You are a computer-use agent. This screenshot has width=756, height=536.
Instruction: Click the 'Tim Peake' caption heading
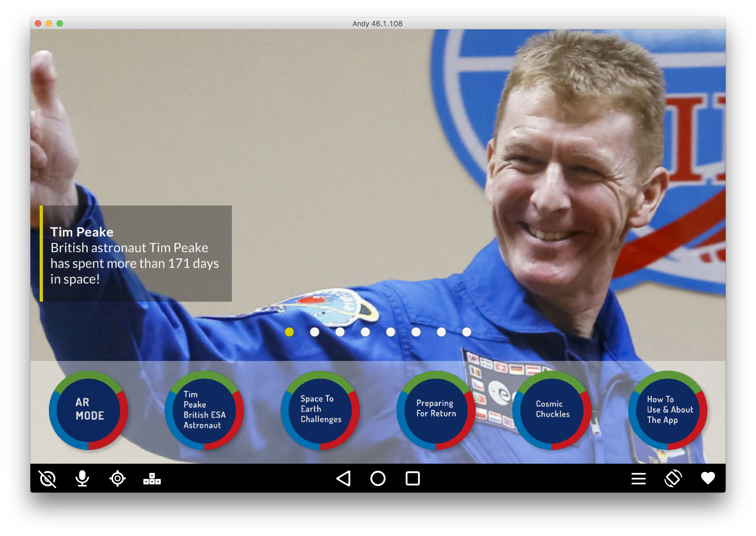[x=82, y=232]
